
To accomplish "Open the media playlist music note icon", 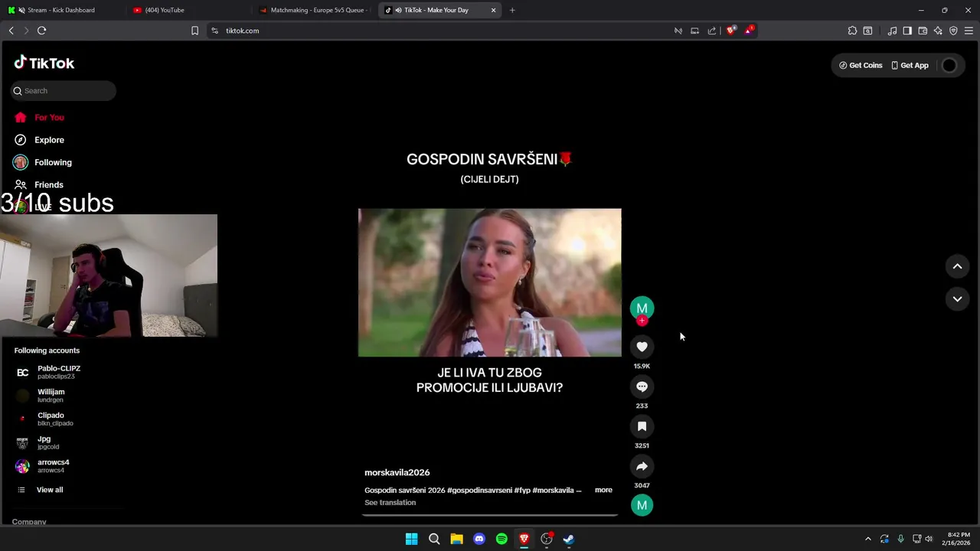I will 892,31.
